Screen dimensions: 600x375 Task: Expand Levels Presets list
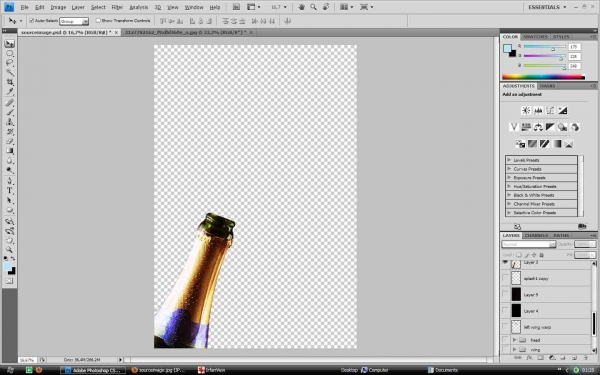(509, 160)
